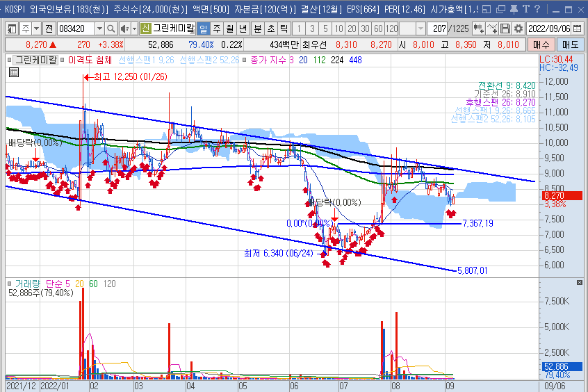Click the 120 volume average legend value
This screenshot has width=588, height=392.
[109, 284]
